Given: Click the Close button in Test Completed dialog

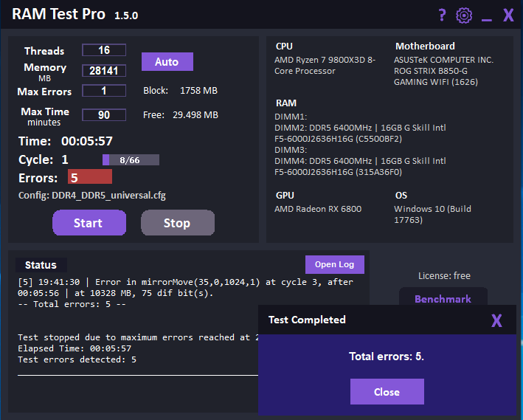Looking at the screenshot, I should 387,392.
